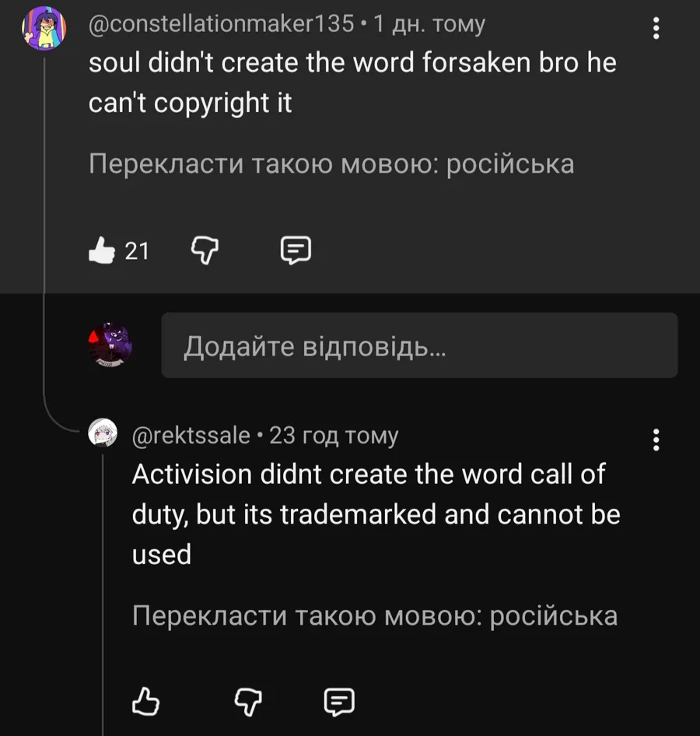Click the 'Додайте відповідь...' reply field
This screenshot has height=736, width=700.
click(419, 346)
